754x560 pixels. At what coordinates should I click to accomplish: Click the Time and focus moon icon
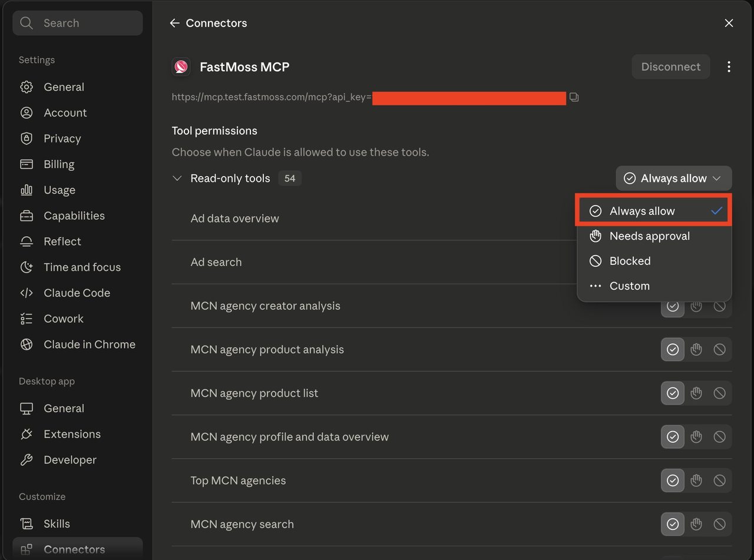click(x=27, y=267)
